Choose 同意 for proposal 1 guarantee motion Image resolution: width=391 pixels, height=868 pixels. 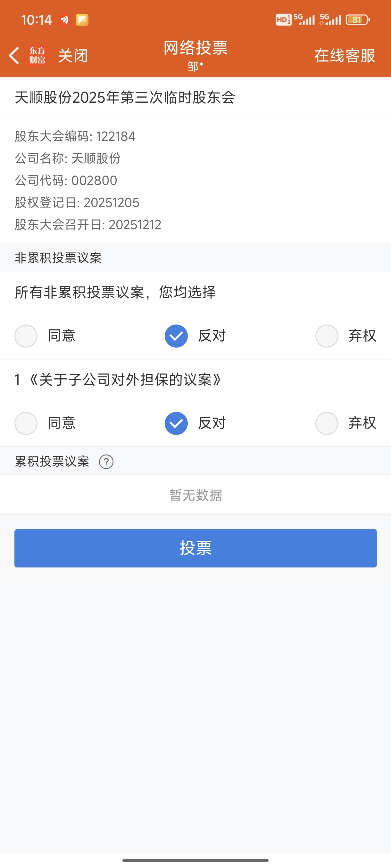26,423
